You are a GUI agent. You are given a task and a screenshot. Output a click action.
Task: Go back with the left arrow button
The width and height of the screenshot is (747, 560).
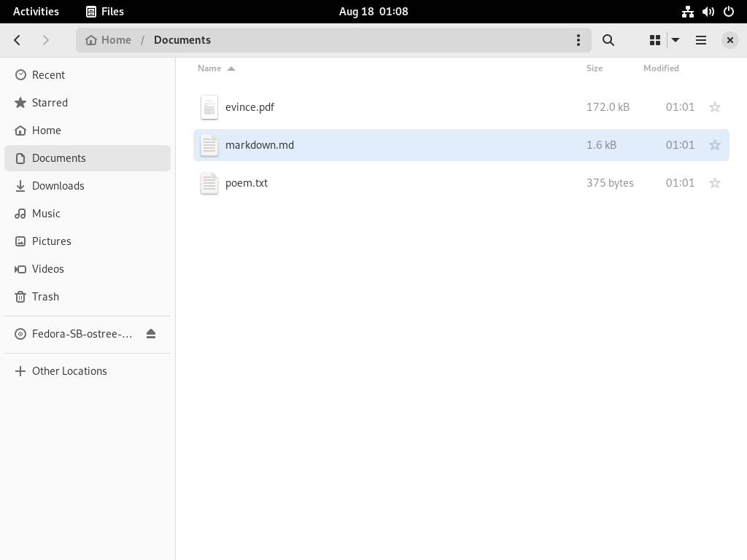click(18, 40)
